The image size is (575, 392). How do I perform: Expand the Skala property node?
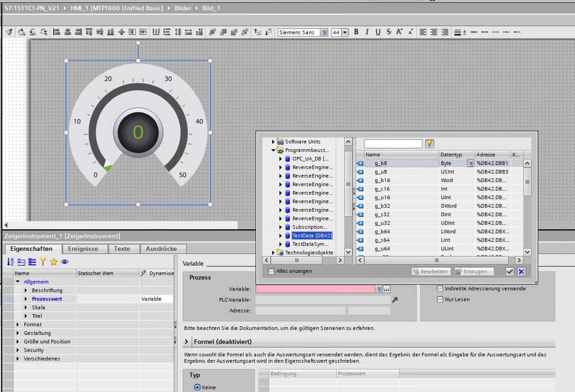coord(26,307)
